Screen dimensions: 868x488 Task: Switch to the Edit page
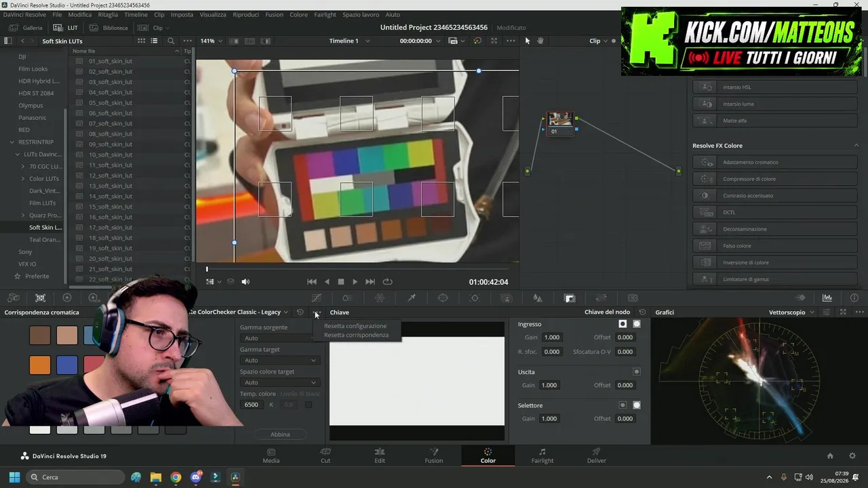coord(380,455)
